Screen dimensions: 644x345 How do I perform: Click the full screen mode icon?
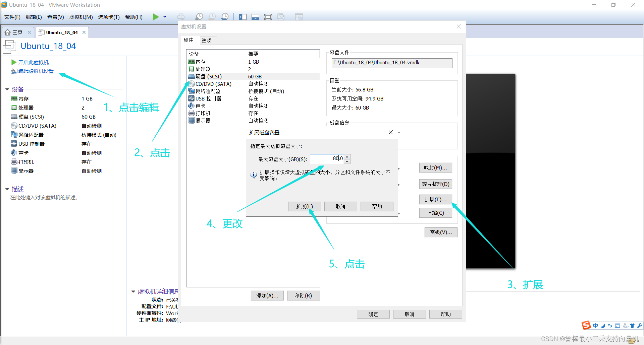268,17
